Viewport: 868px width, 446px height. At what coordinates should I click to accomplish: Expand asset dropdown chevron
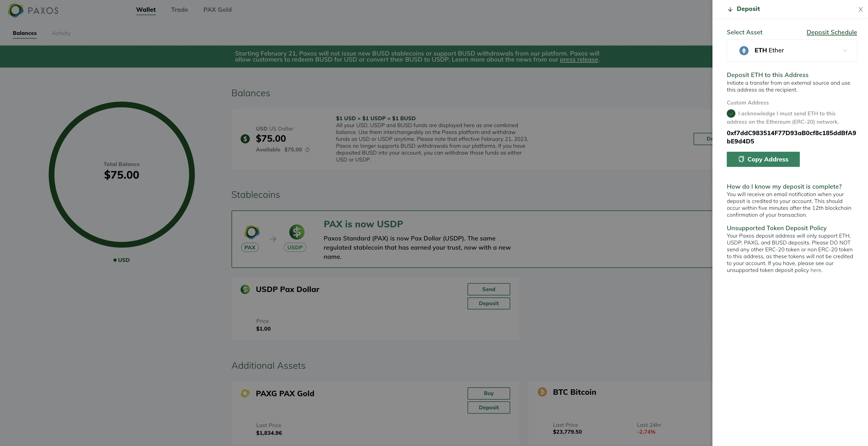click(x=845, y=50)
